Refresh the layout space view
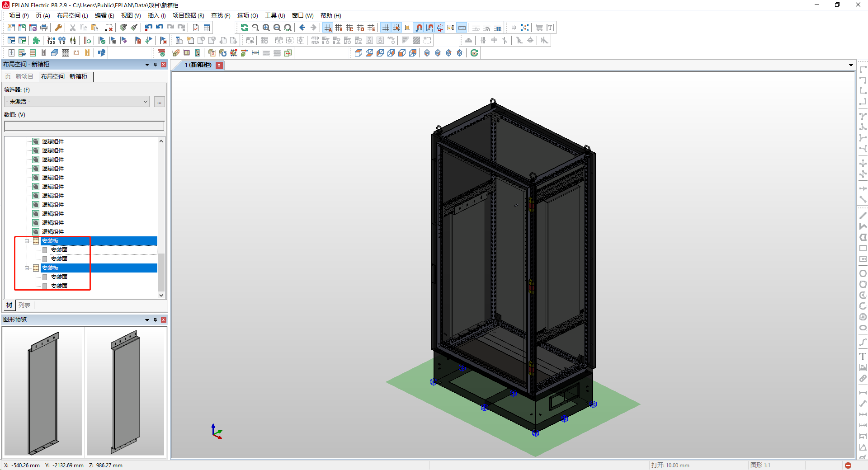 [x=244, y=27]
